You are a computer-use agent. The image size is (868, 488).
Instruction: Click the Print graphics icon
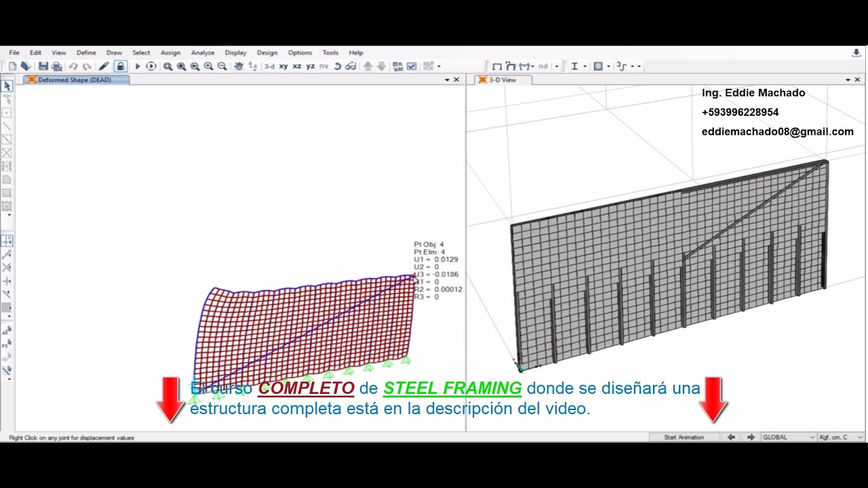57,66
